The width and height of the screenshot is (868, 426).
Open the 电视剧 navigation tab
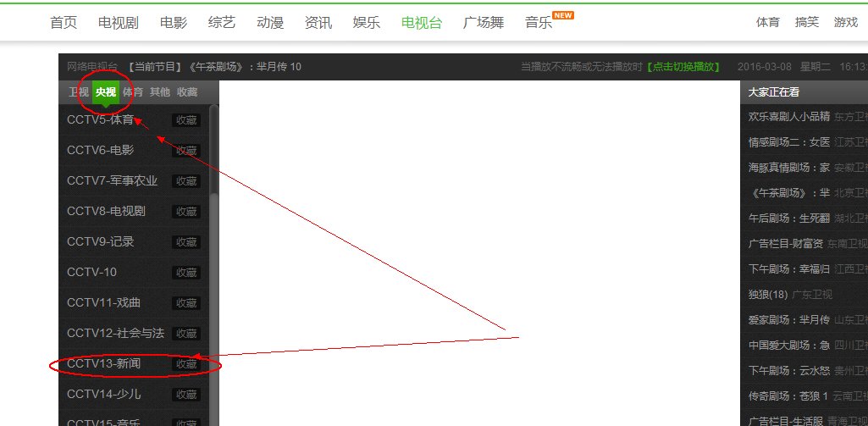coord(118,23)
